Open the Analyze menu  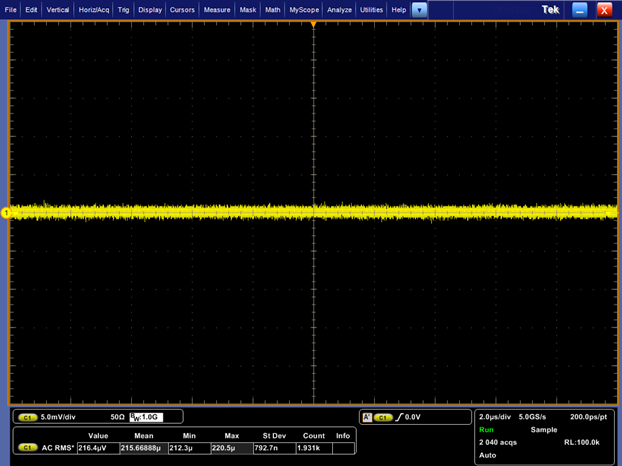click(339, 10)
